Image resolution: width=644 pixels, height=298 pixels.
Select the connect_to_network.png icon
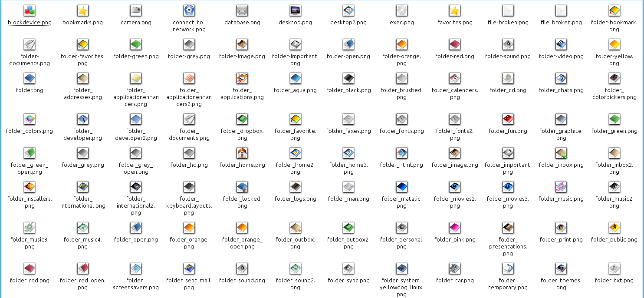pyautogui.click(x=189, y=10)
